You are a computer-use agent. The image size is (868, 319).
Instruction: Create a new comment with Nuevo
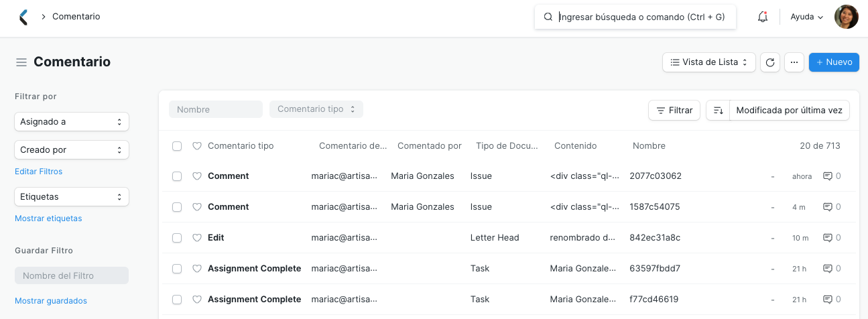click(x=834, y=62)
